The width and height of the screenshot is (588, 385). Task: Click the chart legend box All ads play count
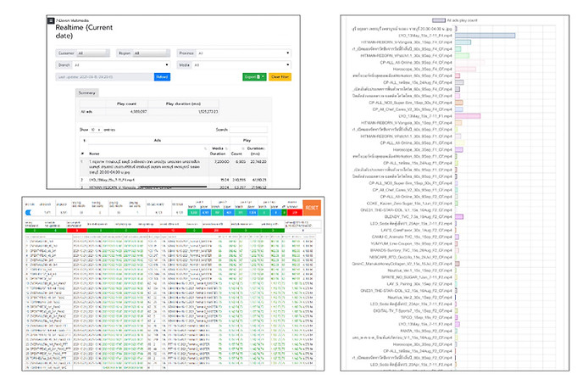pyautogui.click(x=438, y=20)
